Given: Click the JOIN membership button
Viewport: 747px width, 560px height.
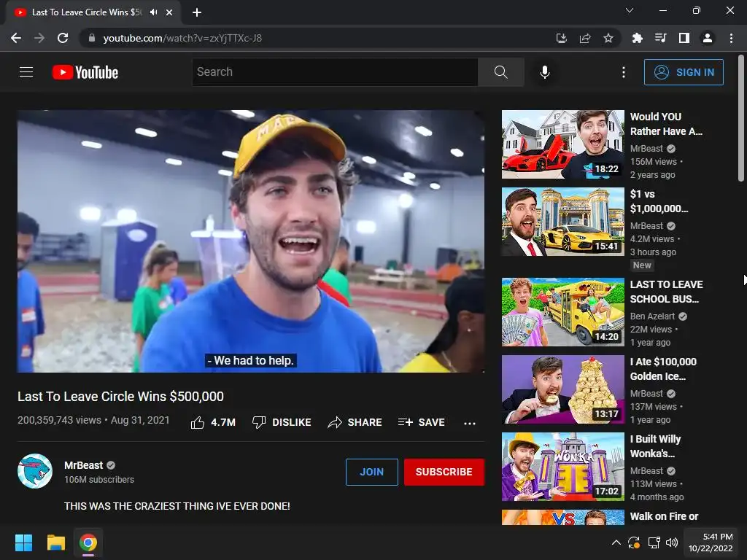Looking at the screenshot, I should tap(371, 472).
